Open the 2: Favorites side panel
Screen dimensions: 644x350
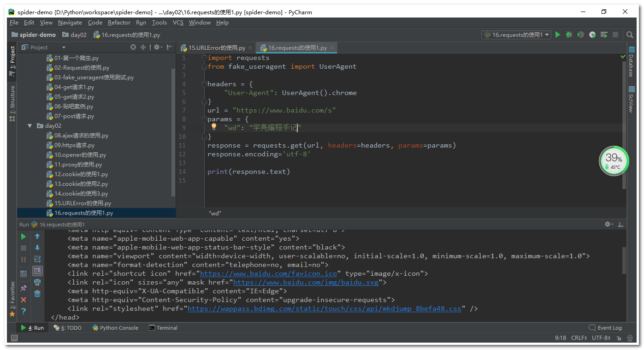12,299
